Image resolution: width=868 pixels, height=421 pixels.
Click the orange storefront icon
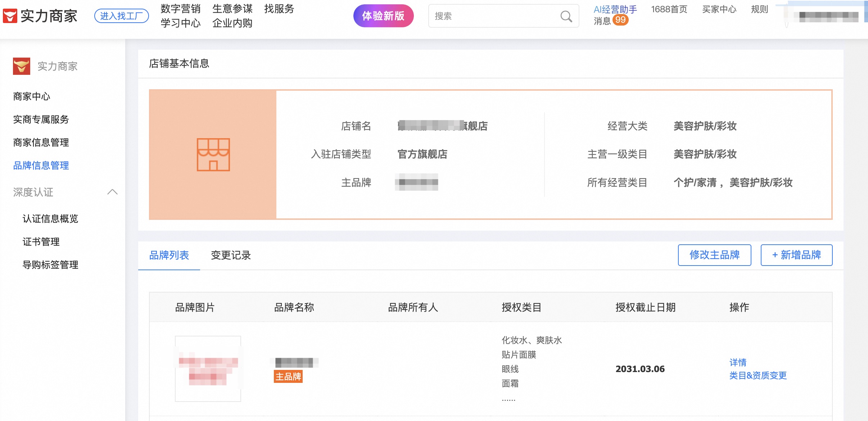[x=213, y=154]
